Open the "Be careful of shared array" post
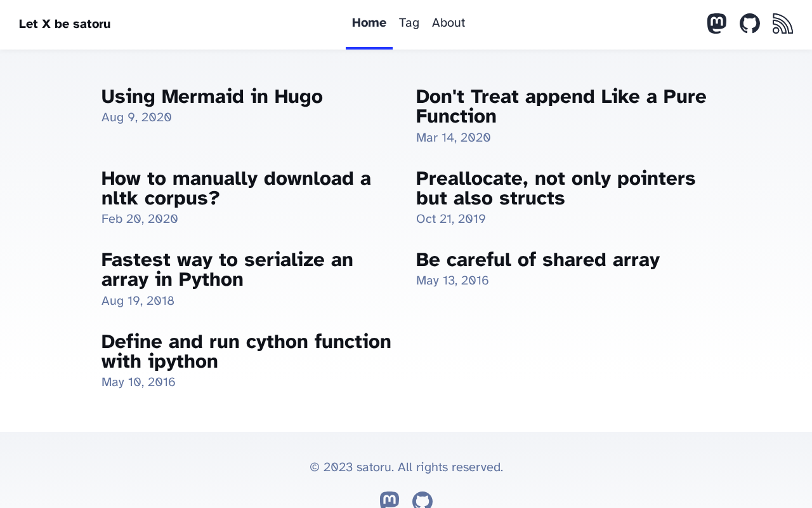 [538, 260]
